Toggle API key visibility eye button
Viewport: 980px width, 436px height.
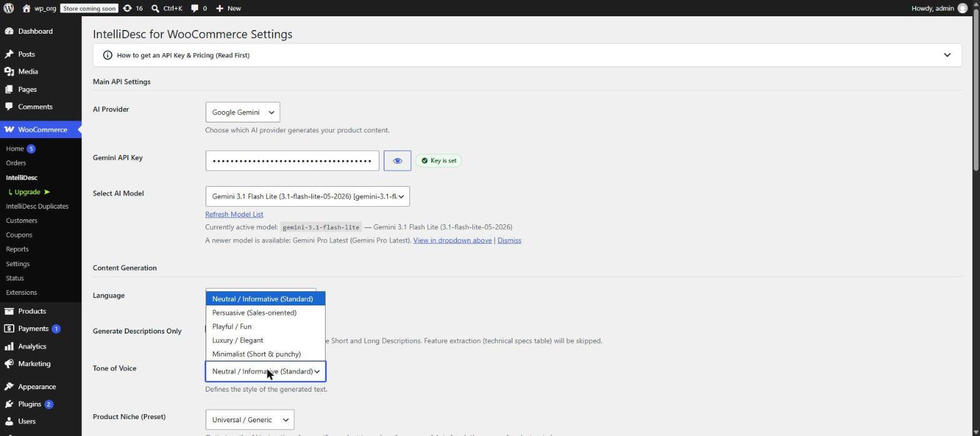(x=397, y=161)
